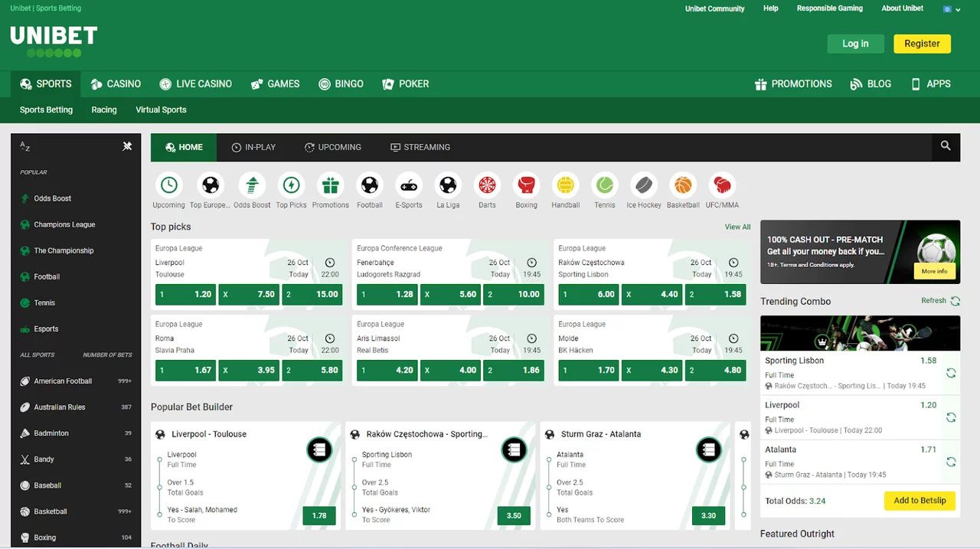Open the Football category circle icon
The width and height of the screenshot is (980, 549).
(x=369, y=185)
